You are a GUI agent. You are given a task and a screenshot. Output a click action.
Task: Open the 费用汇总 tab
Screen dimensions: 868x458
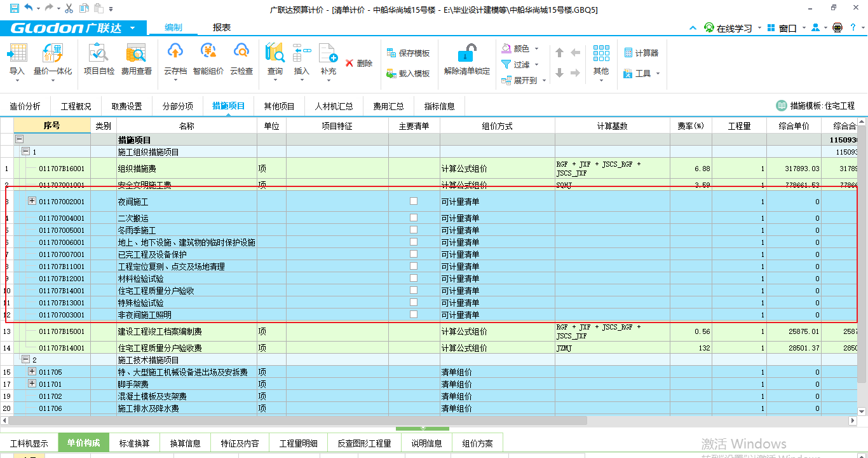[388, 106]
